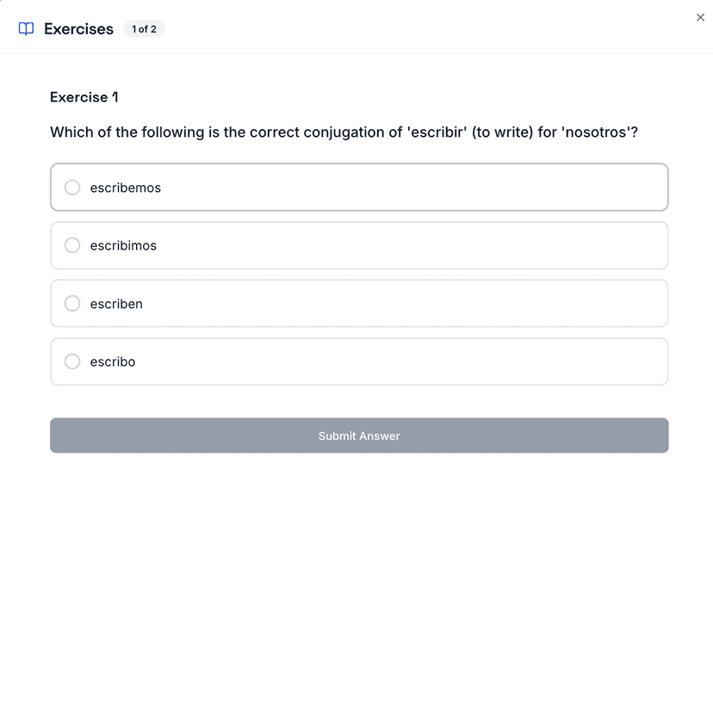Click the 'escribimos' answer label text
The image size is (713, 728).
pos(123,246)
